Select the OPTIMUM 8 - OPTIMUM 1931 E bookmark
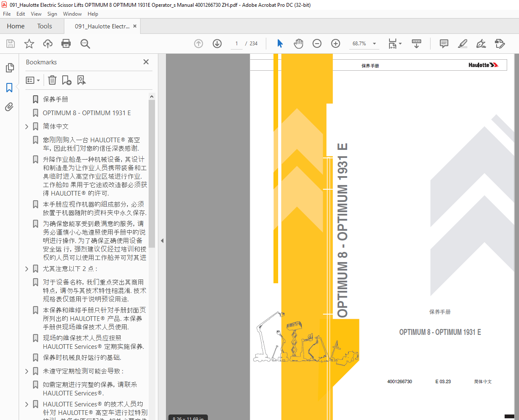519x420 pixels. tap(87, 113)
